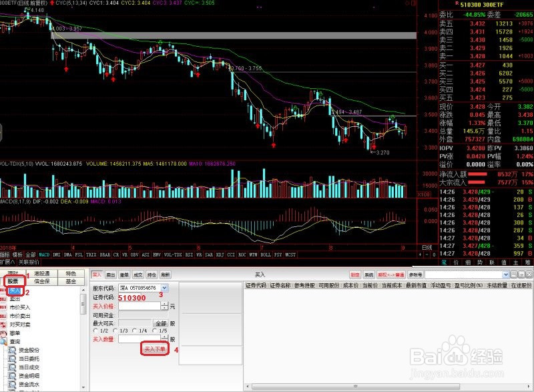The image size is (534, 392).
Task: Switch to the 笔 tick tab
Action: point(444,262)
